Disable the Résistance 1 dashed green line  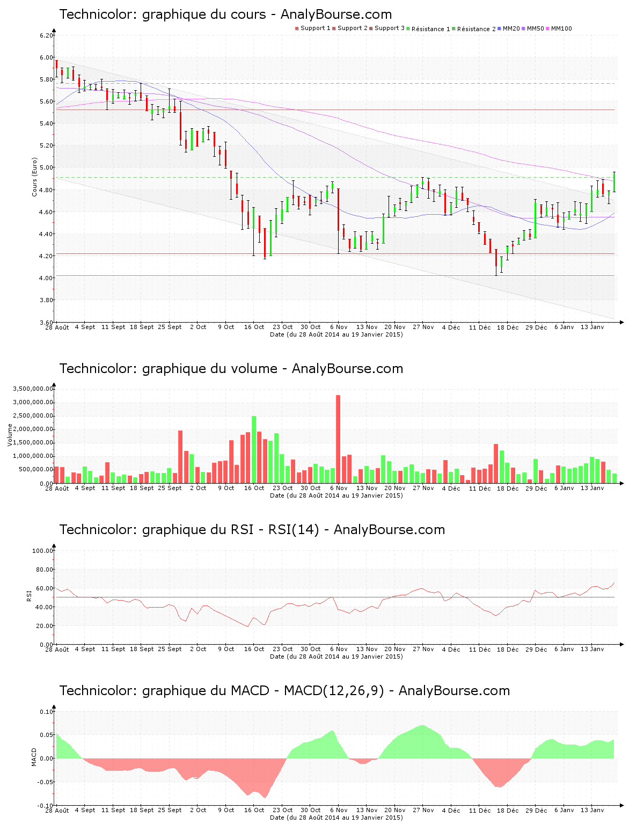click(430, 27)
